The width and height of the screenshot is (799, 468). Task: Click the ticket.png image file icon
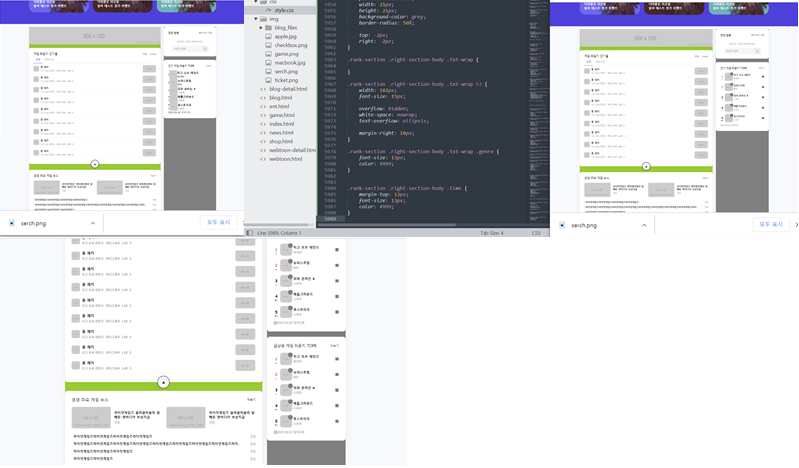click(x=268, y=80)
